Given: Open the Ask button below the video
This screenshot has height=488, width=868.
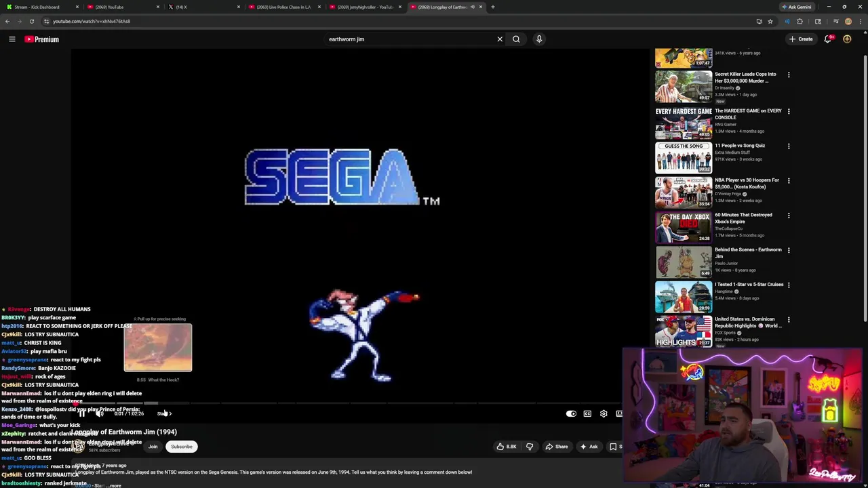Looking at the screenshot, I should coord(589,447).
